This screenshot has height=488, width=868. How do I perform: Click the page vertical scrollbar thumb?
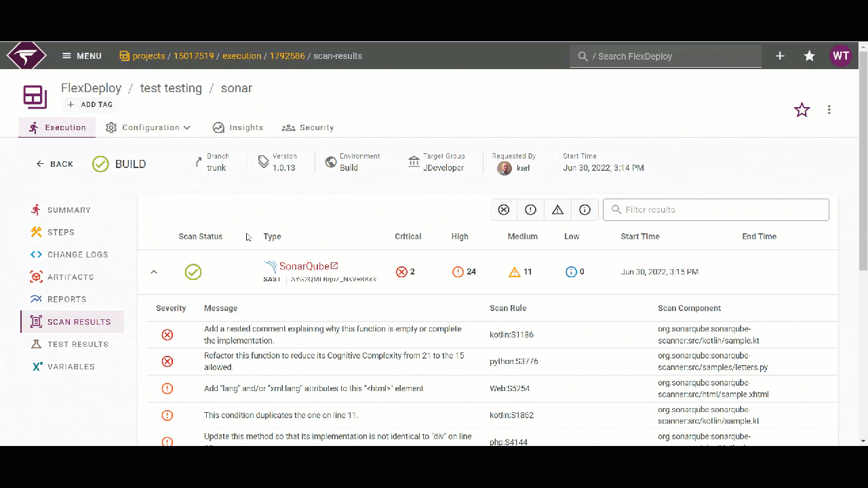click(x=863, y=162)
